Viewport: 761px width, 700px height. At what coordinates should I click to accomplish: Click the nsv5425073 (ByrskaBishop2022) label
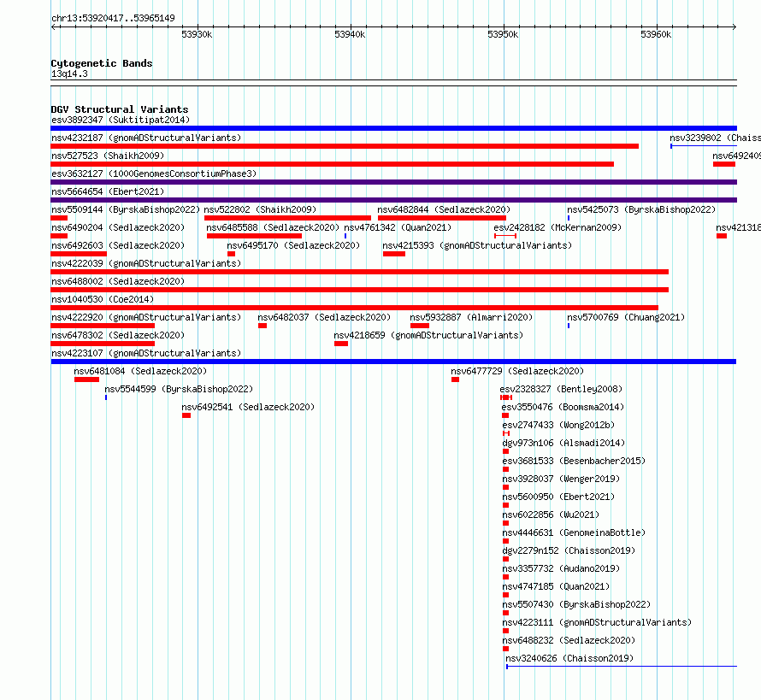(x=641, y=209)
